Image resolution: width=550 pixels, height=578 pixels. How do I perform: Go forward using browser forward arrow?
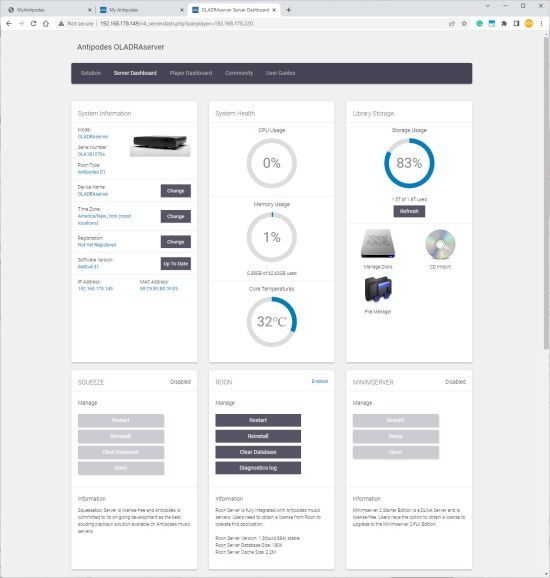pos(21,24)
